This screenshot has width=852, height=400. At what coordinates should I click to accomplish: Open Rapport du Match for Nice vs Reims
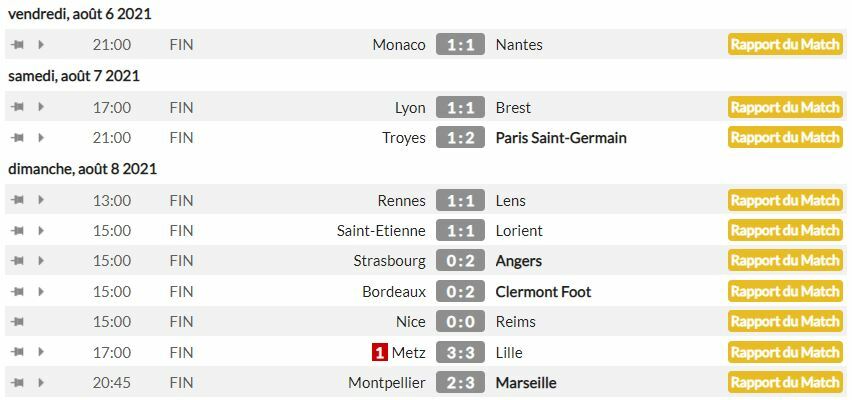pyautogui.click(x=784, y=322)
